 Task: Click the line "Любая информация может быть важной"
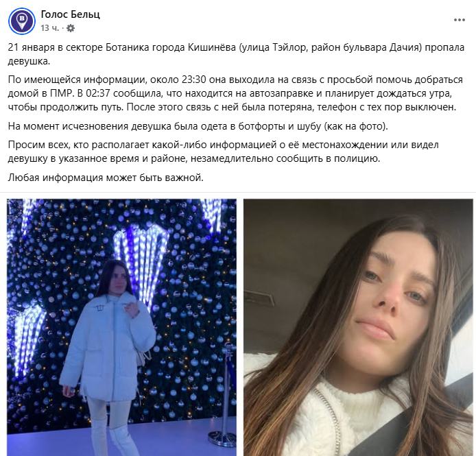pyautogui.click(x=106, y=178)
